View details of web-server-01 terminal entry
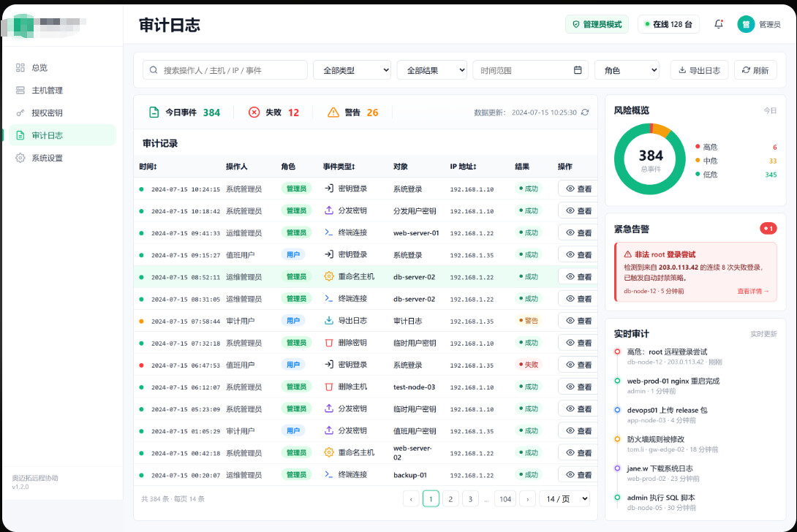Screen dimensions: 797x532 point(578,232)
